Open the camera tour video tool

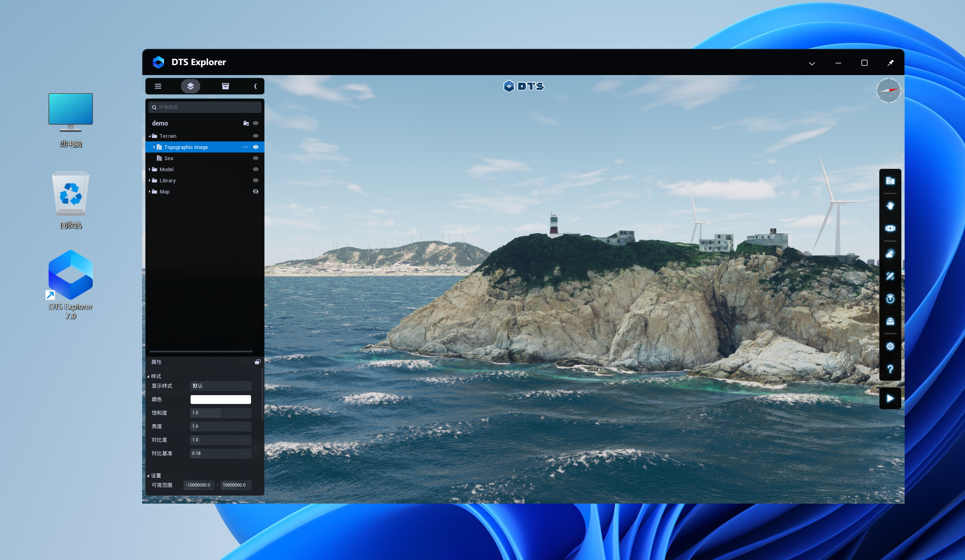[890, 228]
